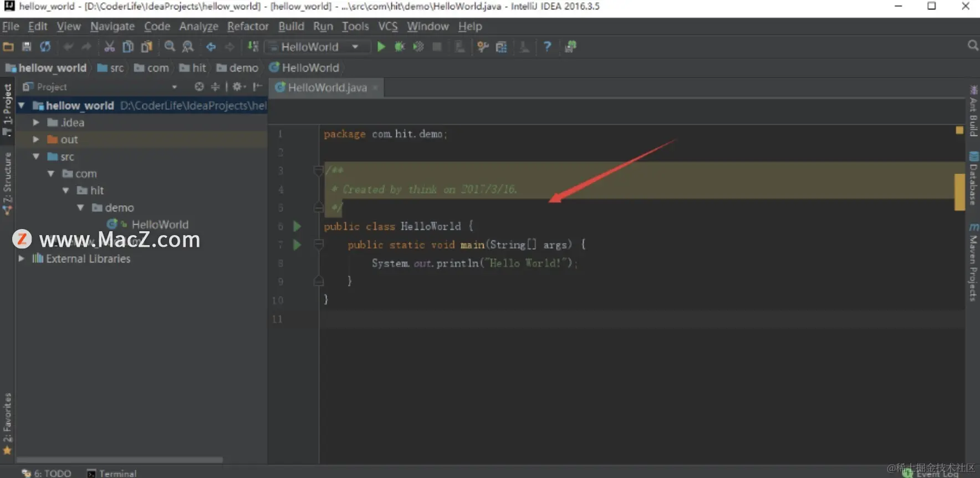Click the Make Project build icon
980x478 pixels.
click(x=253, y=47)
